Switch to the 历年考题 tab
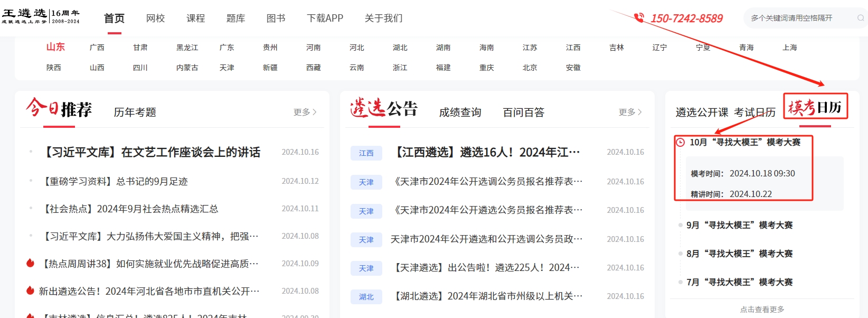Viewport: 868px width, 318px height. tap(135, 112)
